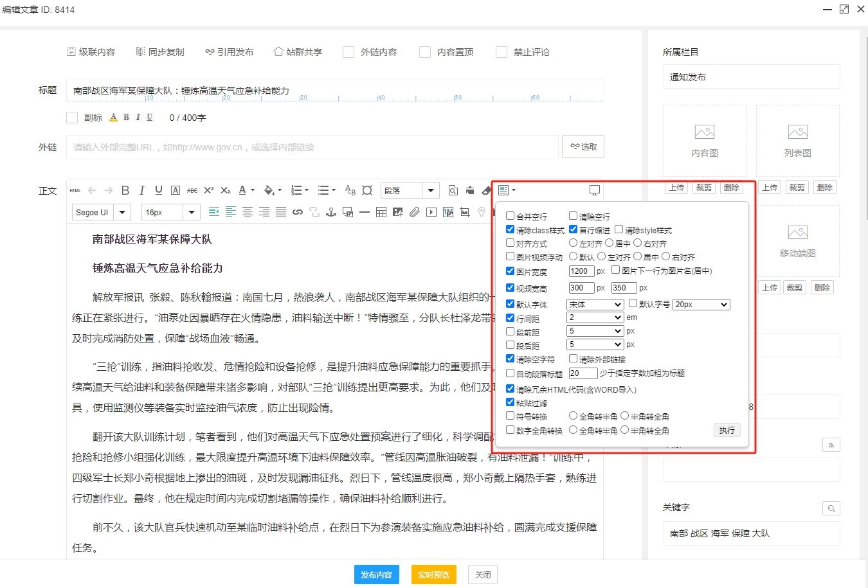Open the 行间距 line spacing dropdown
Screen dimensions: 868x588
[595, 317]
